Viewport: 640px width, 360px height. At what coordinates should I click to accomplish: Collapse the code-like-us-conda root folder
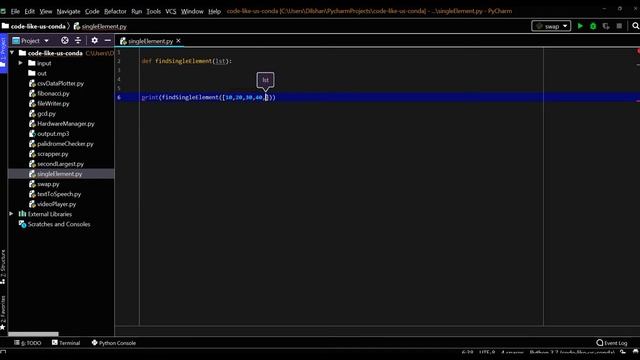click(12, 53)
